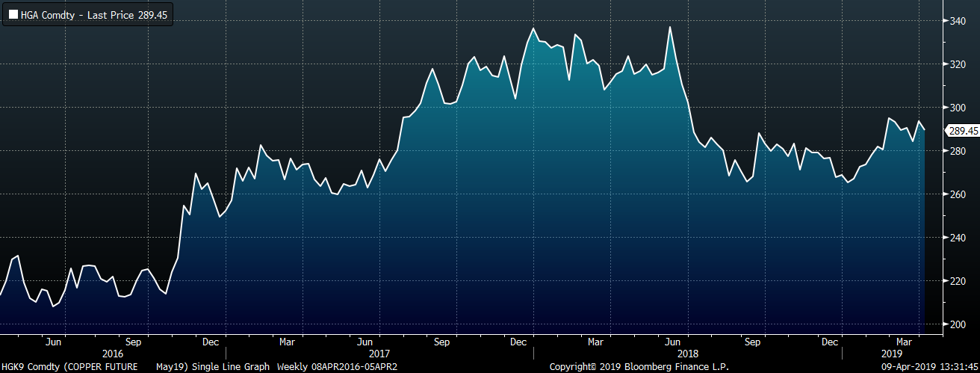980x373 pixels.
Task: Click the 'HGK9 Comdty' ticker in the footer
Action: pyautogui.click(x=31, y=366)
